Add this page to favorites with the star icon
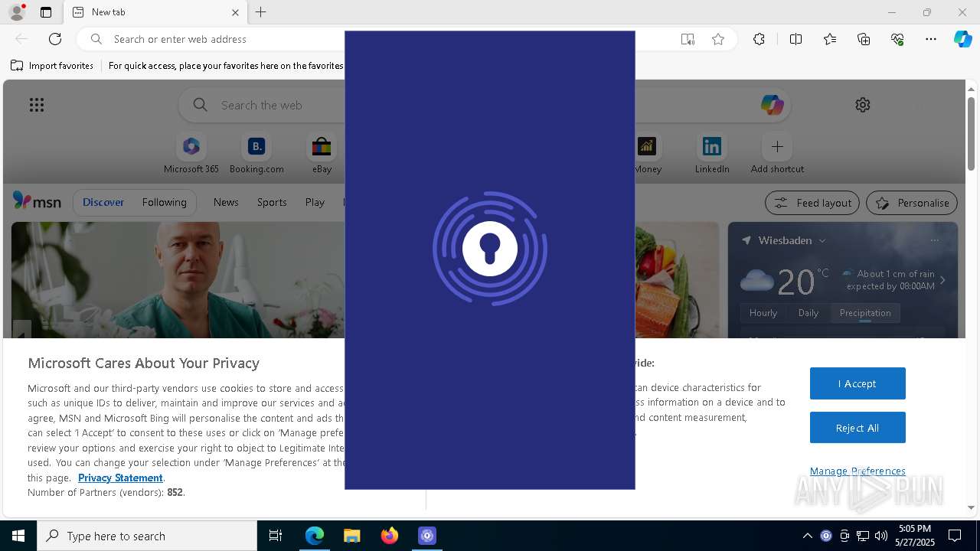Screen dimensions: 980x551 coord(718,39)
